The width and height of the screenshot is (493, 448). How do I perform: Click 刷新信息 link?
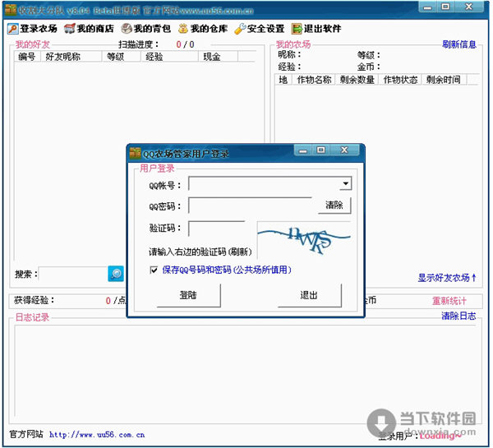click(x=459, y=44)
